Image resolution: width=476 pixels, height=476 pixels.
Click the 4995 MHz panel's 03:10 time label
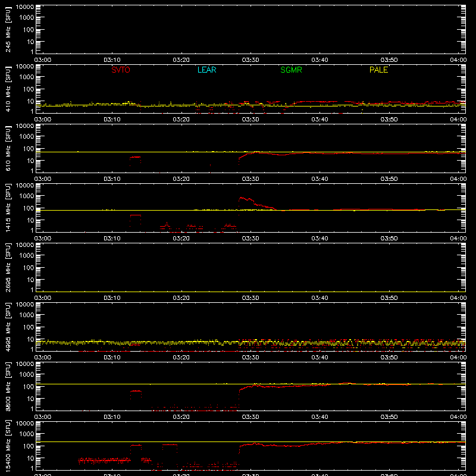[112, 358]
